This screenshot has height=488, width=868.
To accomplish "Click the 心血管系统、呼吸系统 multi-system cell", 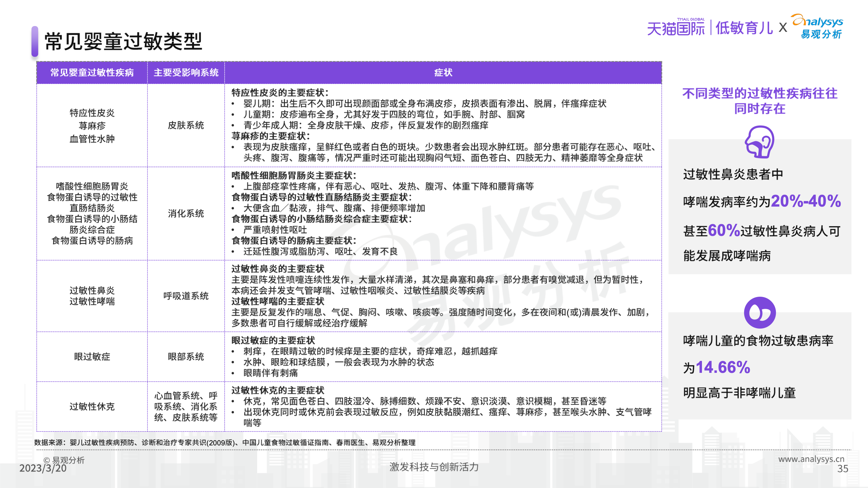I will [186, 406].
